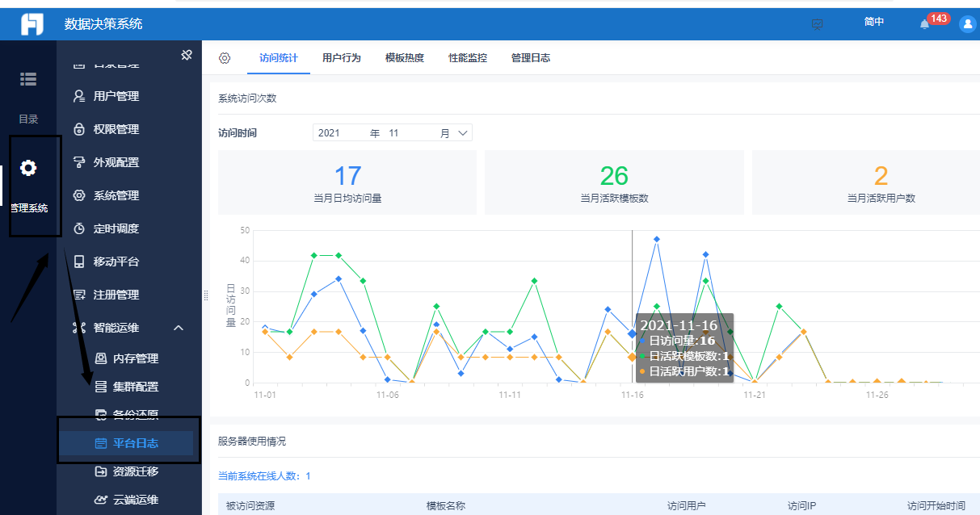Screen dimensions: 980x515
Task: Open the month dropdown arrow
Action: click(463, 133)
